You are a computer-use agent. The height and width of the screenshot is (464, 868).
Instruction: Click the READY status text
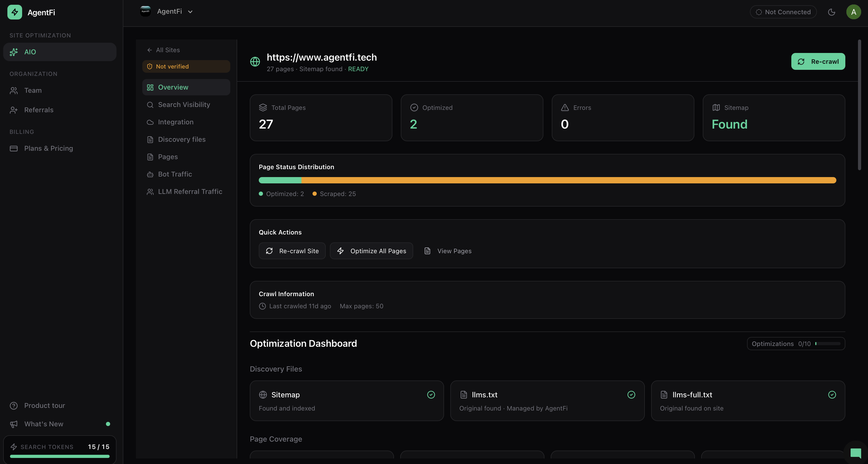click(x=358, y=69)
